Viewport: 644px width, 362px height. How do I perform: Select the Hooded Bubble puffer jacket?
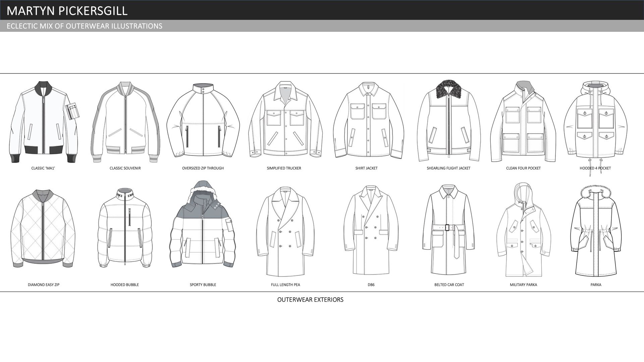click(x=125, y=229)
